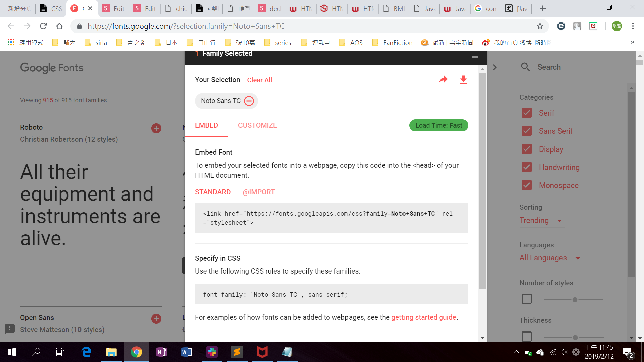Open the Trending sorting dropdown
Screen dimensions: 644x362
(541, 221)
